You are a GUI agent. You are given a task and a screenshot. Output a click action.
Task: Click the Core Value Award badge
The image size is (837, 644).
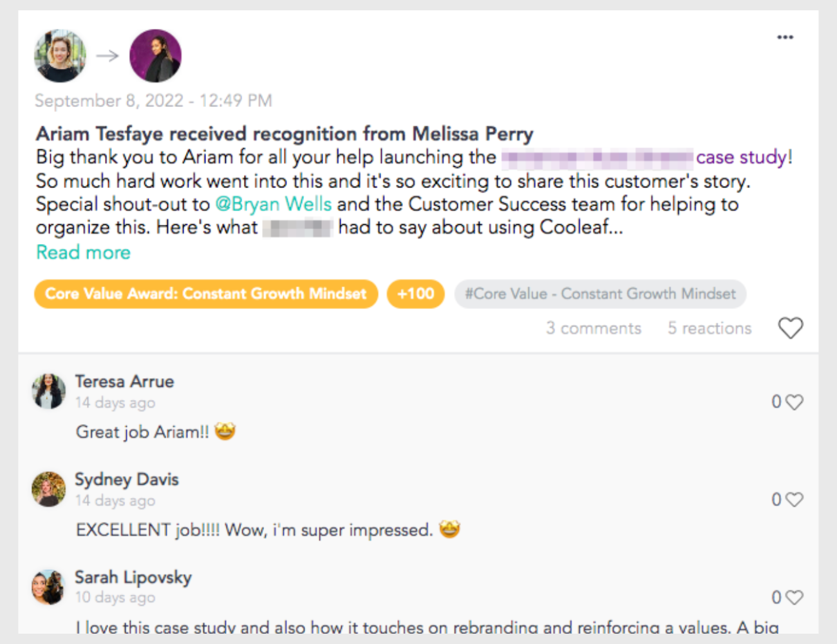206,294
